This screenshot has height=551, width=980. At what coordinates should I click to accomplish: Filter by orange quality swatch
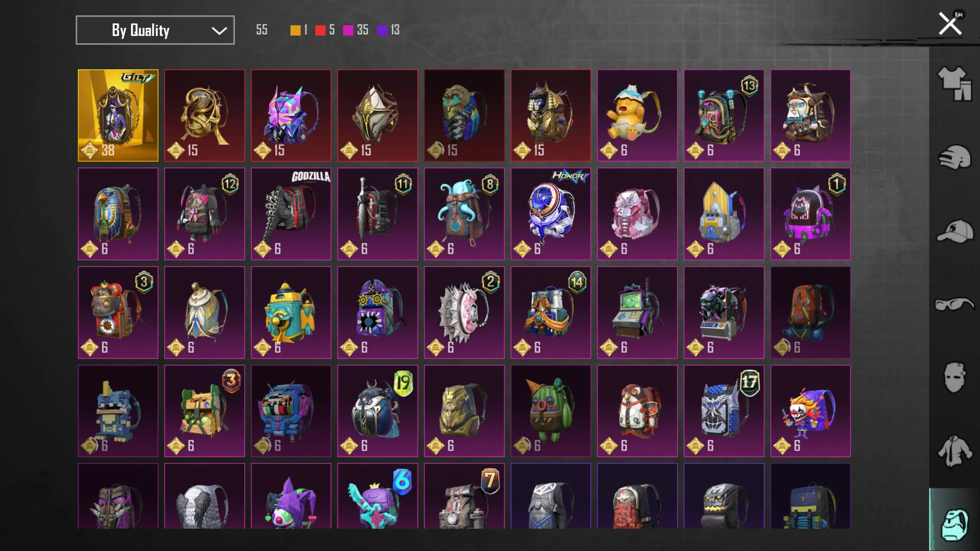tap(295, 30)
